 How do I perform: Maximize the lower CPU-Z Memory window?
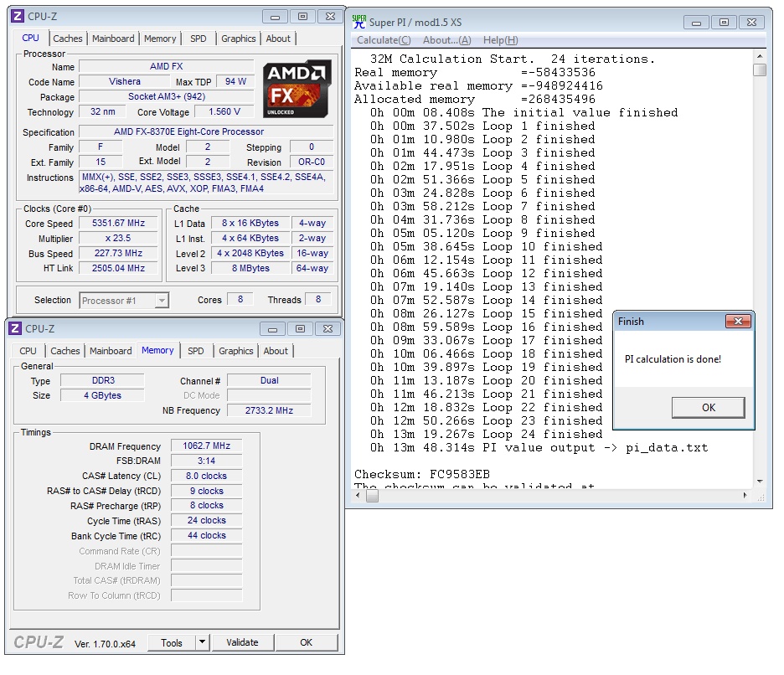[300, 329]
